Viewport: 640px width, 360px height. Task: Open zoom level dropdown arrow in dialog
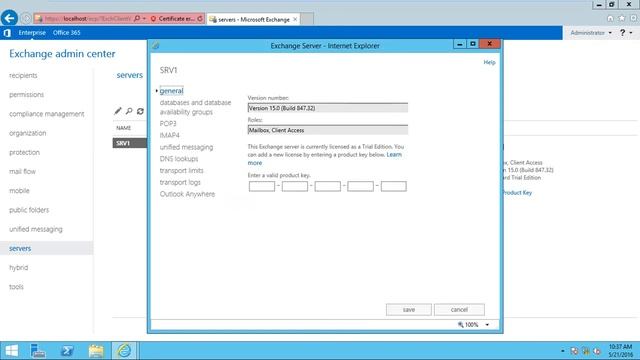pyautogui.click(x=487, y=325)
